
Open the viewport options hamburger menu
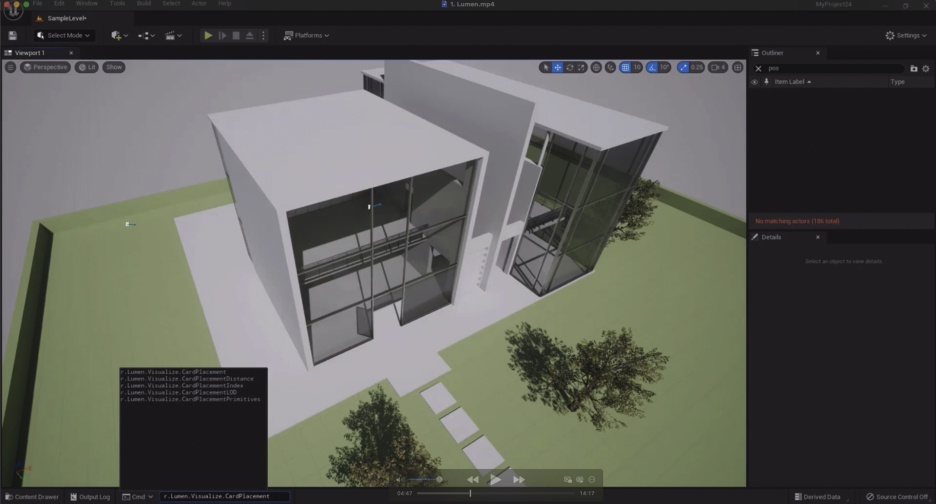coord(10,67)
